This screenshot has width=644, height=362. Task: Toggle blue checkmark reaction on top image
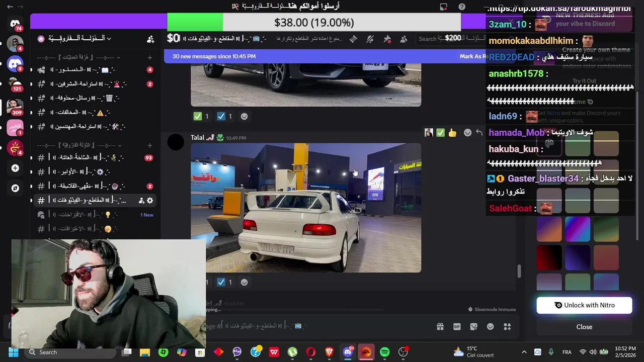(225, 116)
